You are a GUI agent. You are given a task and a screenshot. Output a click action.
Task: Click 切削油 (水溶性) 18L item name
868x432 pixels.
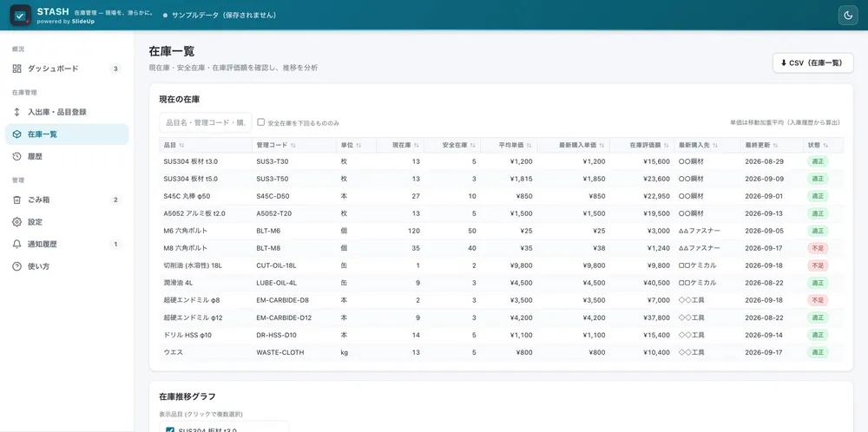(x=193, y=265)
